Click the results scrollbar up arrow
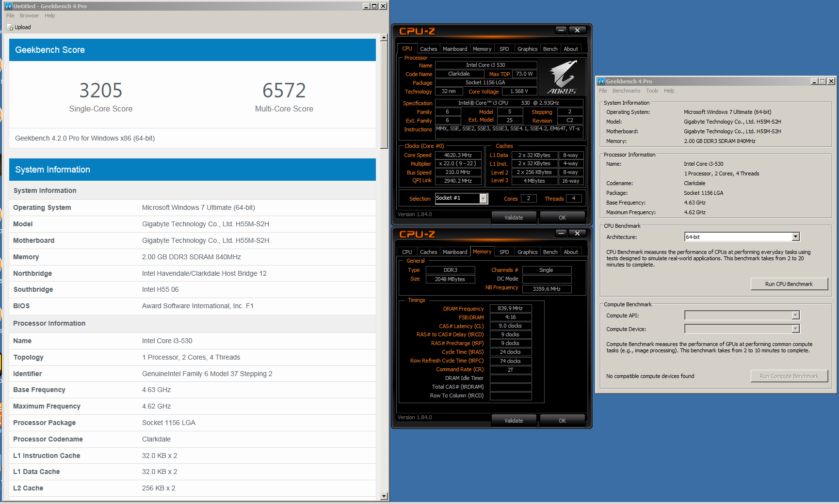 pyautogui.click(x=384, y=37)
